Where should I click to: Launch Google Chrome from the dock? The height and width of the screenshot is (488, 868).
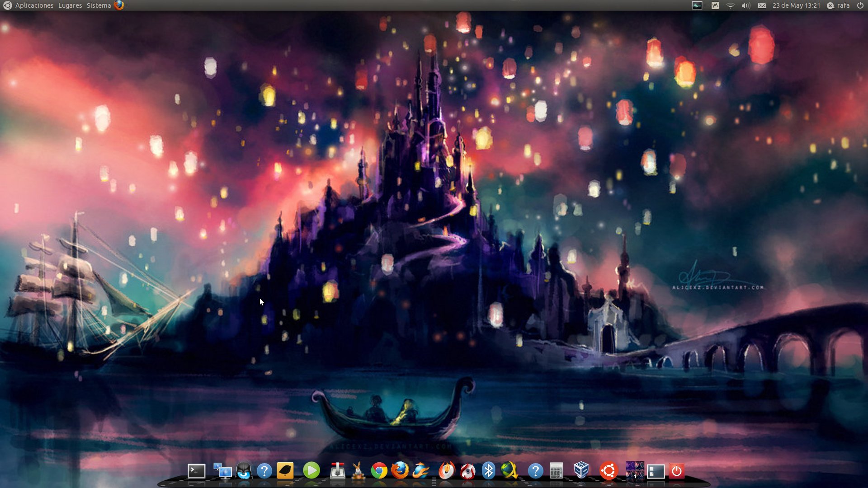[x=379, y=471]
